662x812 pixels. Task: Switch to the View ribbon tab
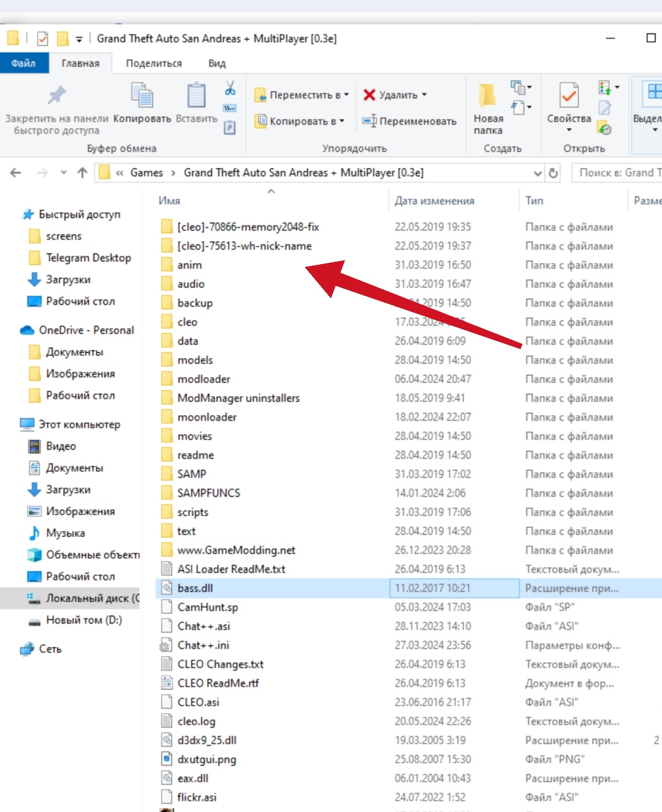click(x=216, y=63)
